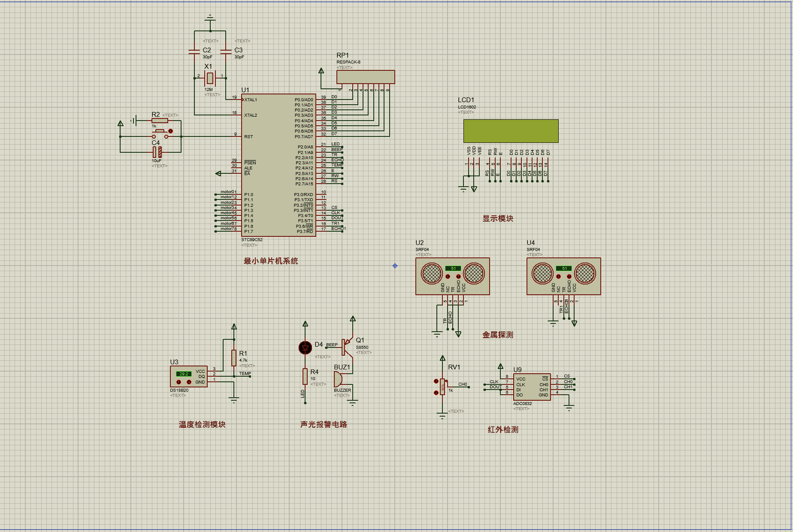Click the 'LCD1602' text under LCD1
This screenshot has width=793, height=532.
click(467, 107)
